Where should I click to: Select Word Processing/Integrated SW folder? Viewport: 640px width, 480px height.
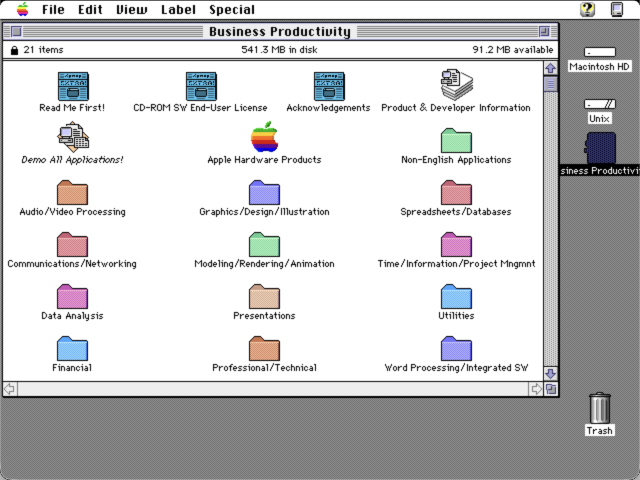[x=456, y=348]
